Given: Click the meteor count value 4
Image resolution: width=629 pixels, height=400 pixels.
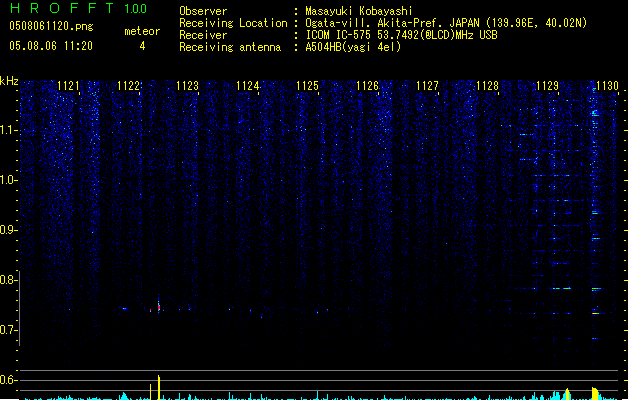Looking at the screenshot, I should click(x=142, y=46).
